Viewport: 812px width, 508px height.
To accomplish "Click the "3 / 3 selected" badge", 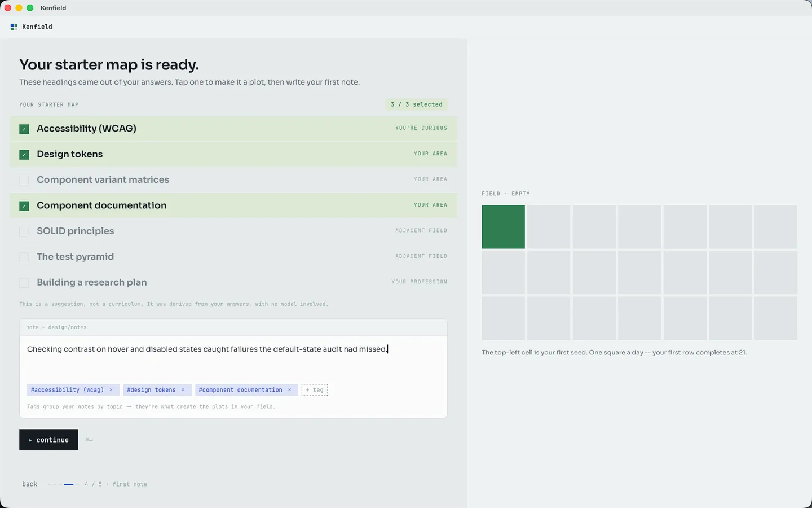I will 417,104.
